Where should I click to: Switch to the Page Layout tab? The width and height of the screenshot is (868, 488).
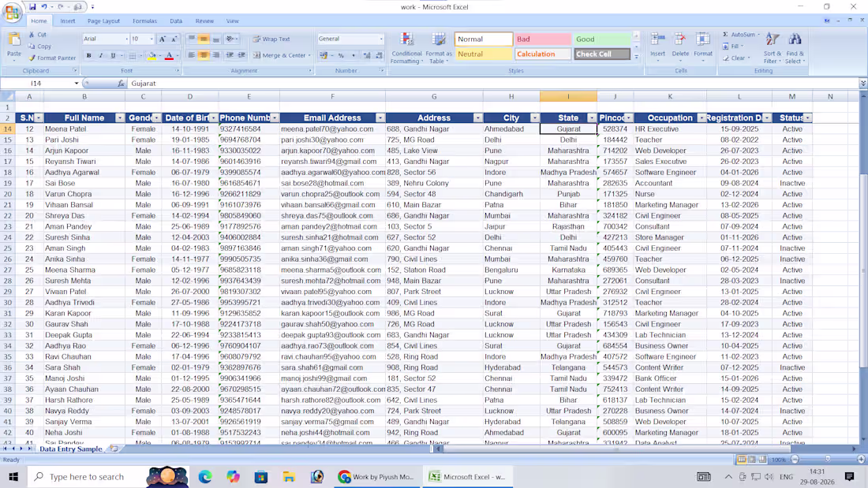[103, 21]
